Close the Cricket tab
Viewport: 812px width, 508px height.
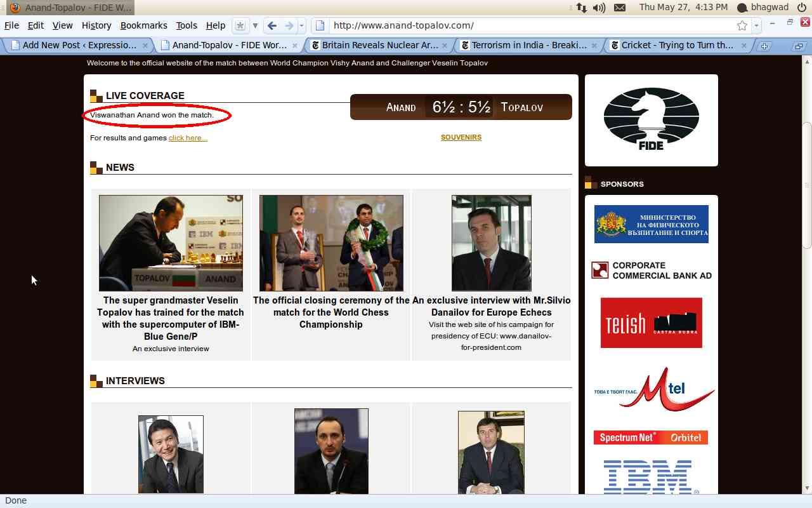[x=744, y=45]
